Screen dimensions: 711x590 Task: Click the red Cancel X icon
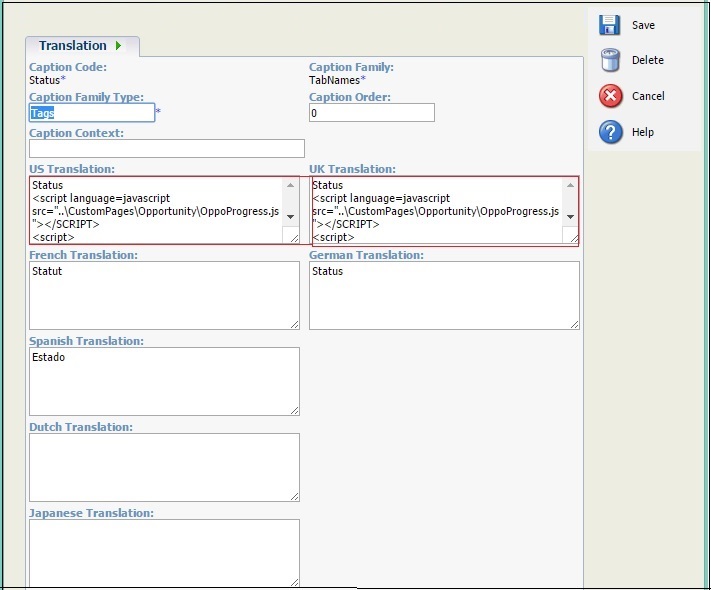(610, 96)
